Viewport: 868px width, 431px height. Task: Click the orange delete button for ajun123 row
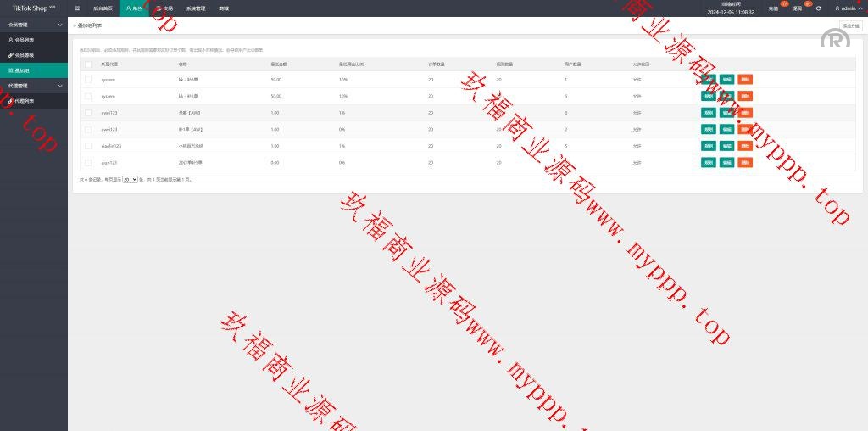click(x=745, y=162)
